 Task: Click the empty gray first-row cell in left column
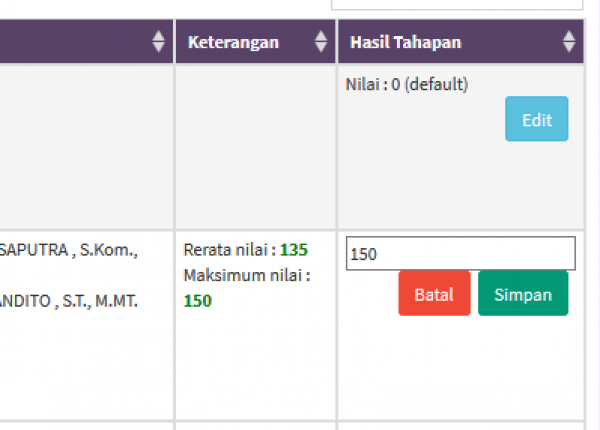click(x=86, y=147)
